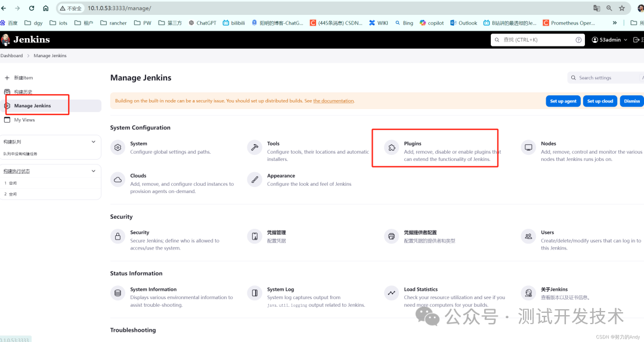Click the My Views window icon
The width and height of the screenshot is (644, 342).
7,120
